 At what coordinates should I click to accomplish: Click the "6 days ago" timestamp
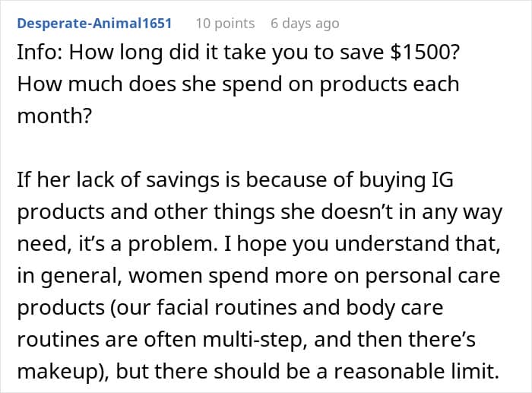pyautogui.click(x=305, y=24)
